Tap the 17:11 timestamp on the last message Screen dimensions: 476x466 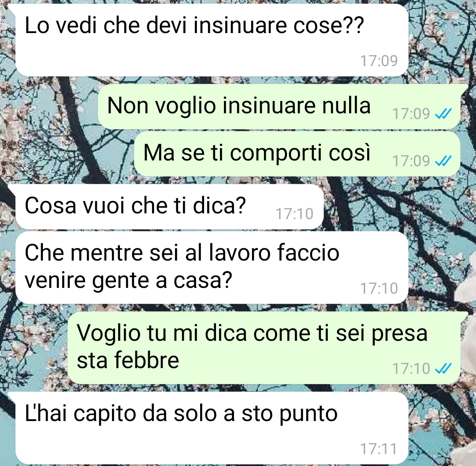[x=379, y=449]
